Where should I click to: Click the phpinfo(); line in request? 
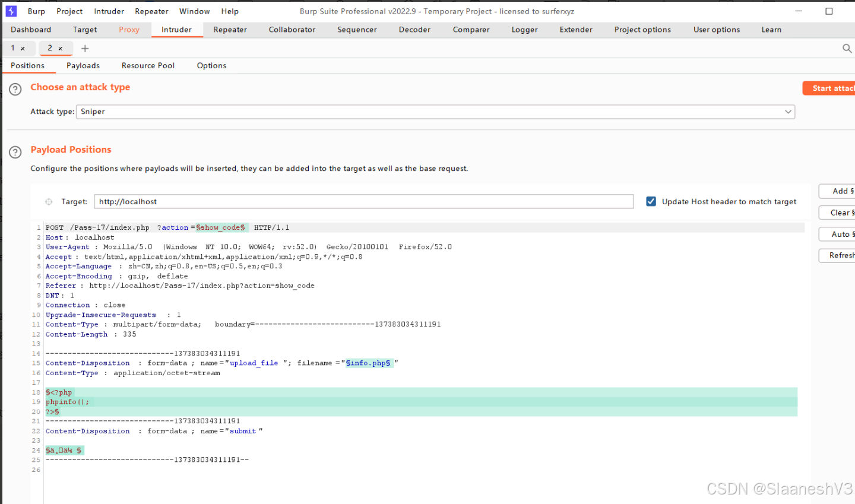68,402
